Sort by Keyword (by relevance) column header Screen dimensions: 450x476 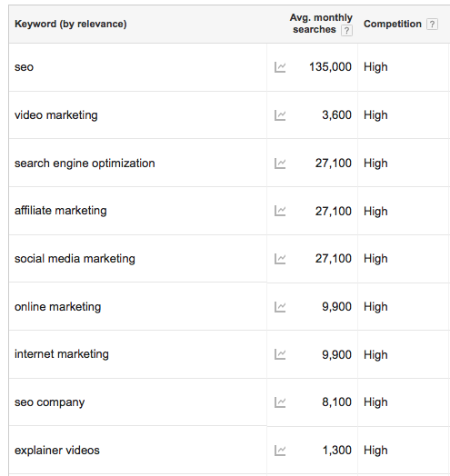71,24
